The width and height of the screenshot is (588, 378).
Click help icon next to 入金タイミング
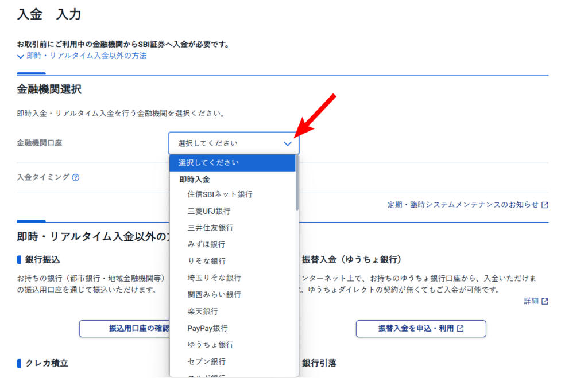[x=76, y=178]
